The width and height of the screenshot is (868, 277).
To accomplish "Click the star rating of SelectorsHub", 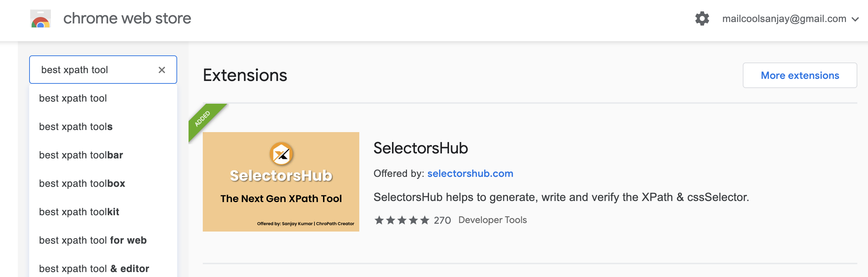I will [402, 220].
